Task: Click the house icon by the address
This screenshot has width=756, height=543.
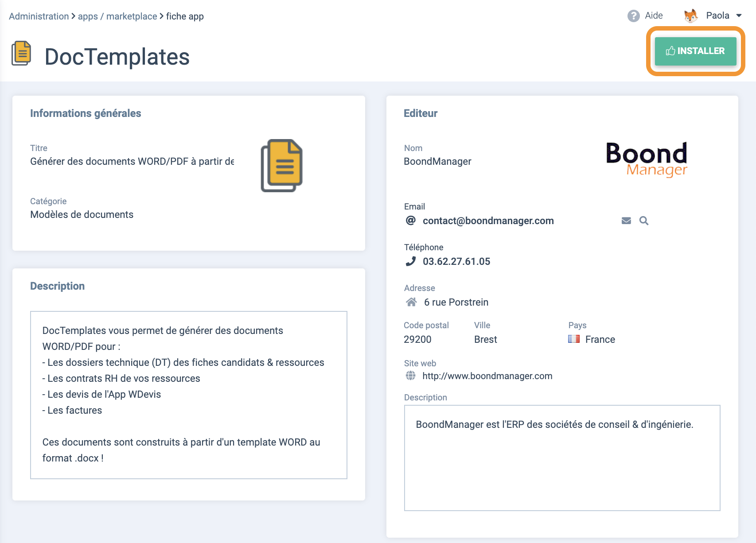Action: coord(411,302)
